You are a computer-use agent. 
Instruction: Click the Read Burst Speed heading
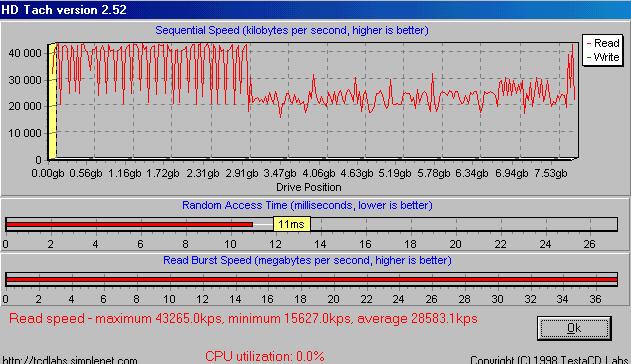click(307, 261)
